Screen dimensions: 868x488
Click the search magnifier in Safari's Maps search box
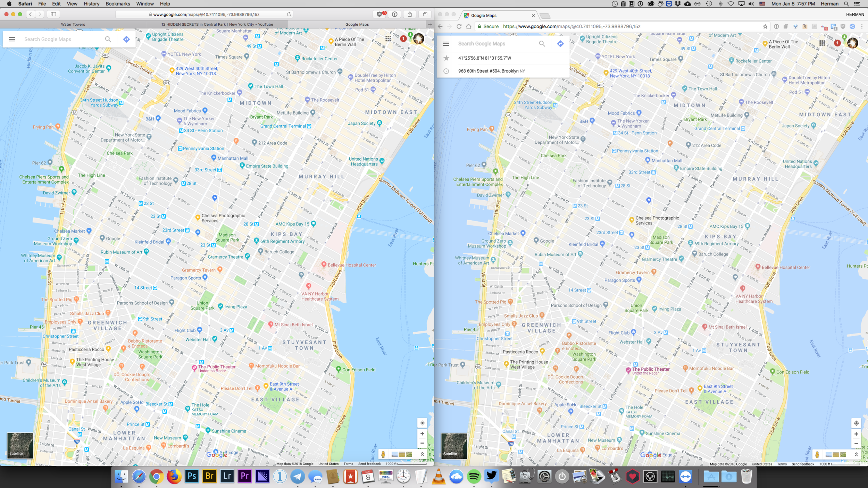tap(108, 39)
